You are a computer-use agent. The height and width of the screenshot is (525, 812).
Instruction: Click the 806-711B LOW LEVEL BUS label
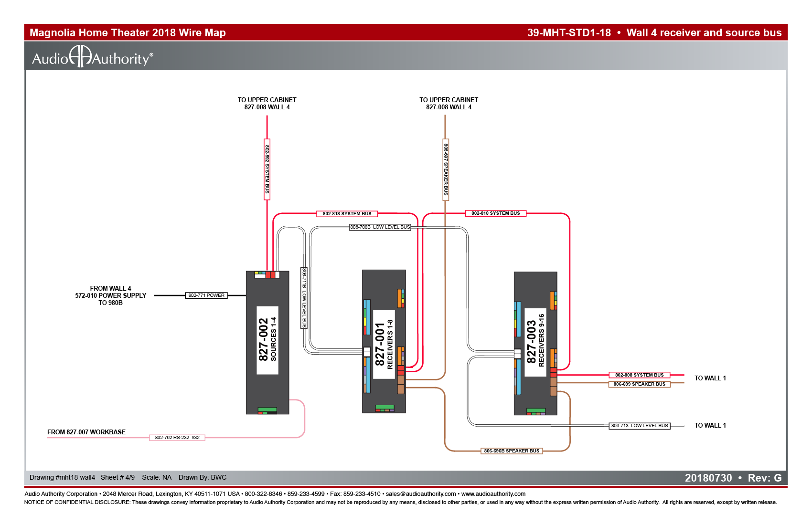tap(304, 298)
